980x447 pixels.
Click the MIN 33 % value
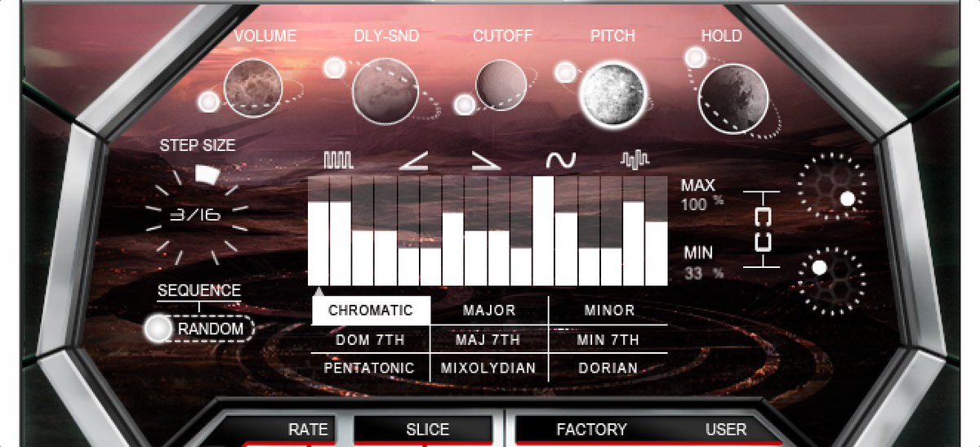[704, 273]
